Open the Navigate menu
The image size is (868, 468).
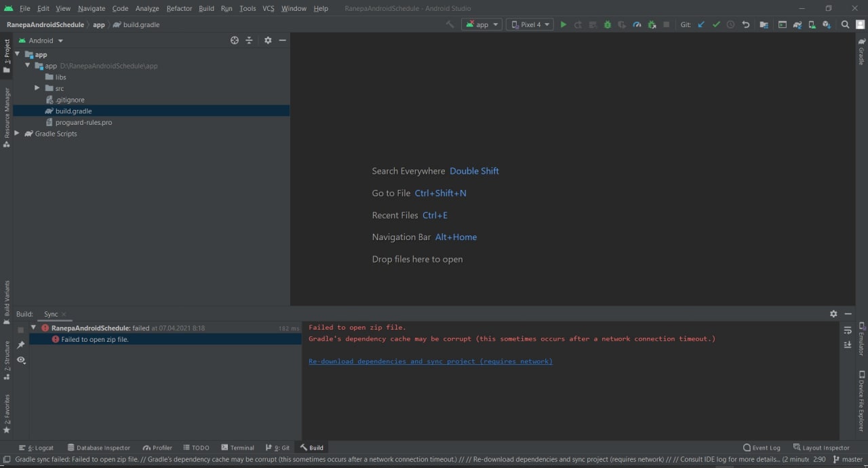click(92, 8)
